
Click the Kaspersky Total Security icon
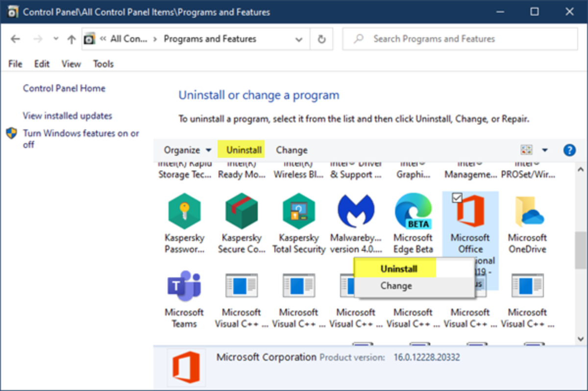[298, 211]
